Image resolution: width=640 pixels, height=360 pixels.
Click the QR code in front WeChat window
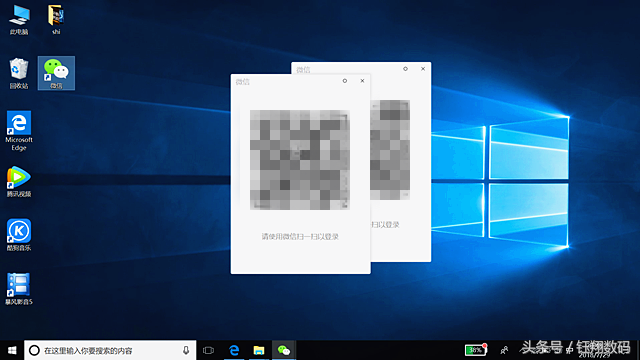coord(300,160)
